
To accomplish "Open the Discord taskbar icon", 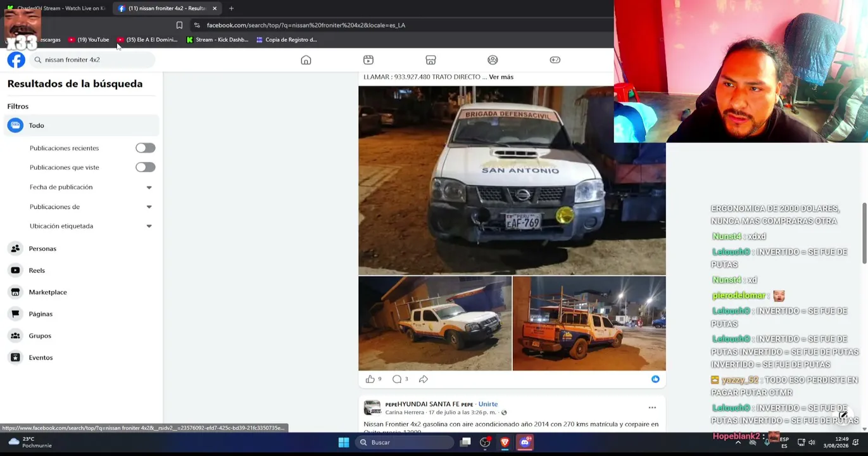I will point(525,442).
